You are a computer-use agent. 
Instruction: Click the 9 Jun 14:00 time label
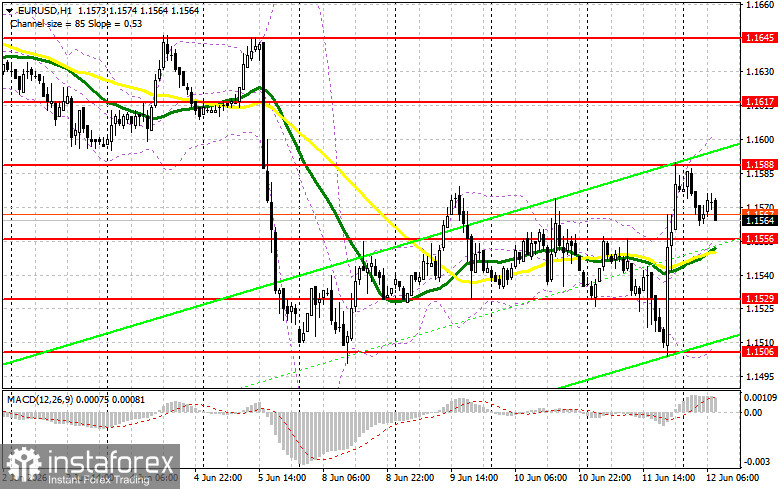click(473, 478)
